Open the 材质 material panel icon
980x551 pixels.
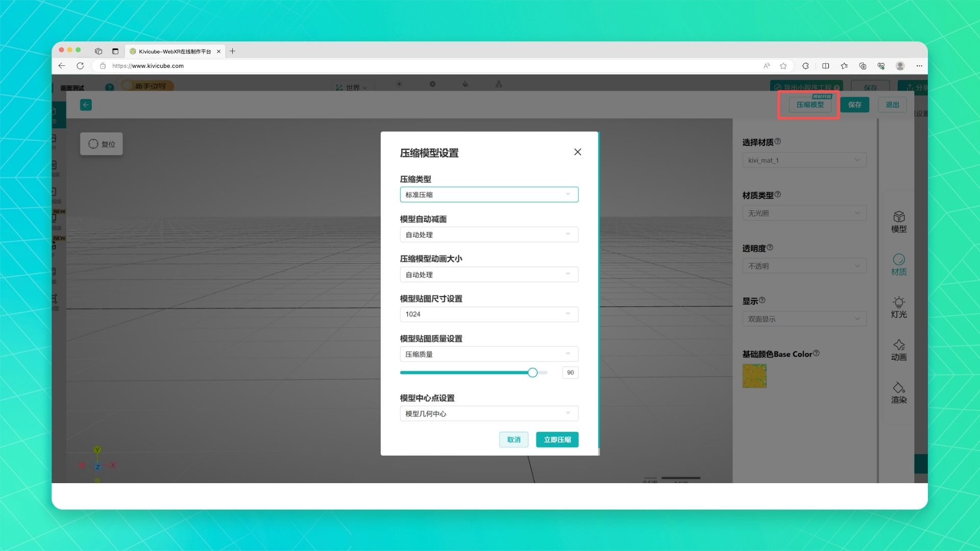point(898,264)
